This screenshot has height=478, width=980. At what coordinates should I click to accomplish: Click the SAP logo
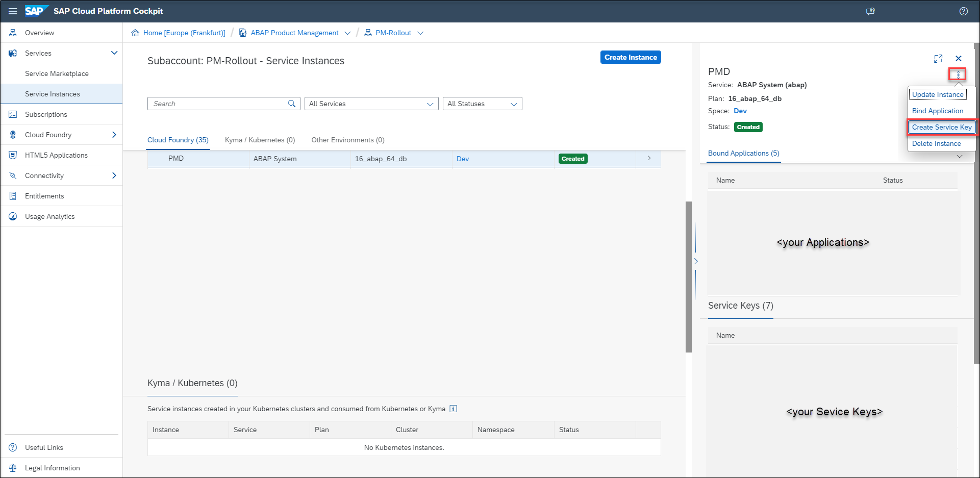coord(36,11)
